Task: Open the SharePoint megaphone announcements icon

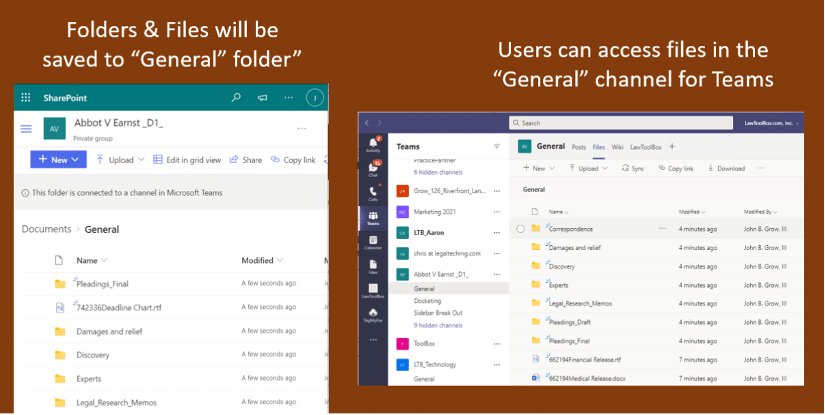Action: pyautogui.click(x=262, y=97)
